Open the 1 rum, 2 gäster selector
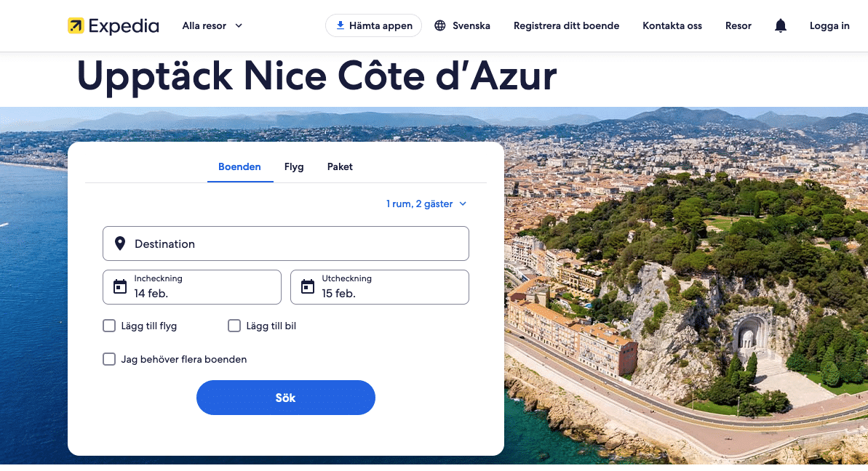Screen dimensions: 868x471 pyautogui.click(x=426, y=204)
